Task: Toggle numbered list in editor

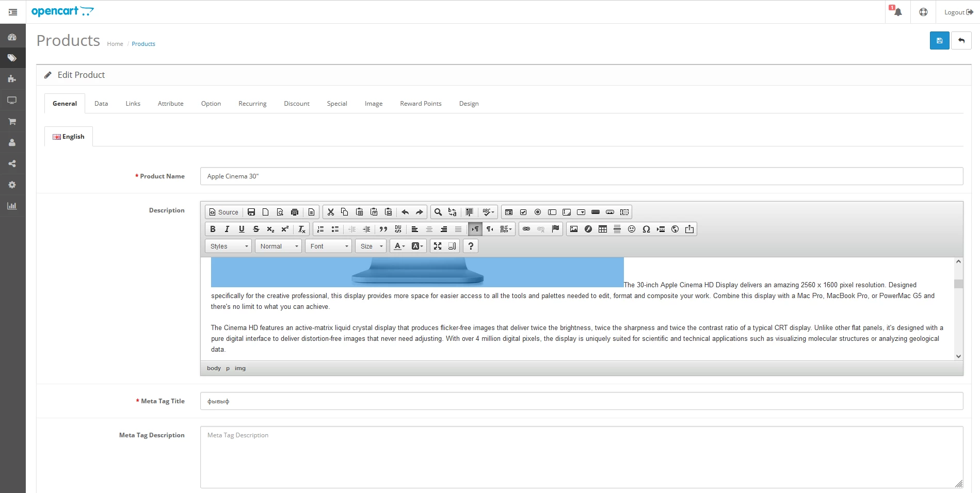Action: coord(320,229)
